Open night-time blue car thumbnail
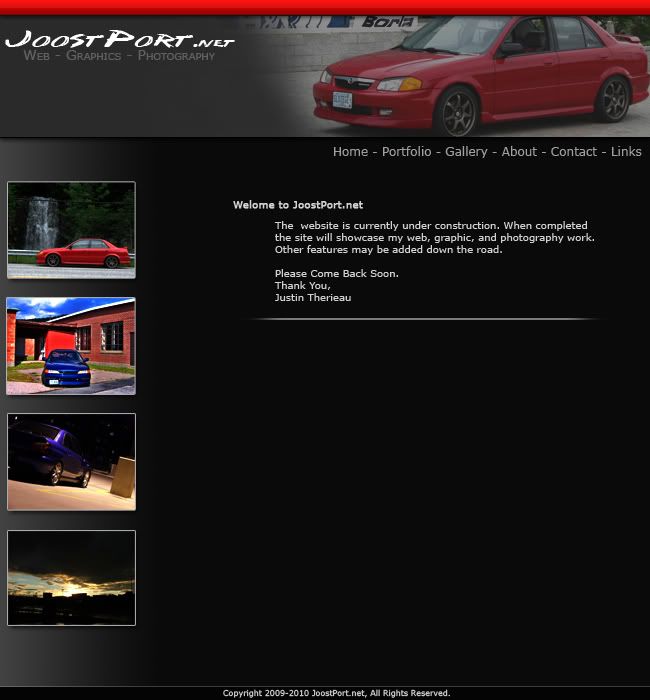The width and height of the screenshot is (650, 700). (x=71, y=462)
